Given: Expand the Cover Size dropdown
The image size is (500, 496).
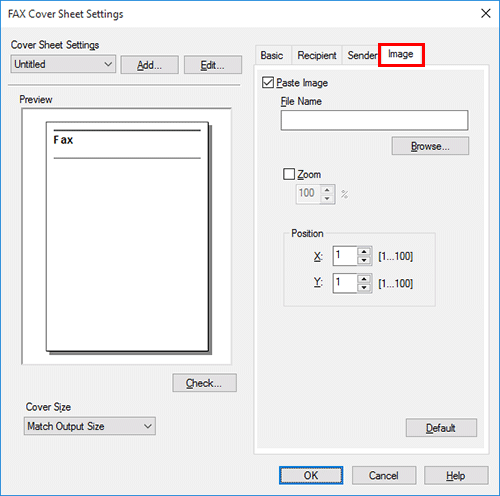Looking at the screenshot, I should [x=89, y=426].
